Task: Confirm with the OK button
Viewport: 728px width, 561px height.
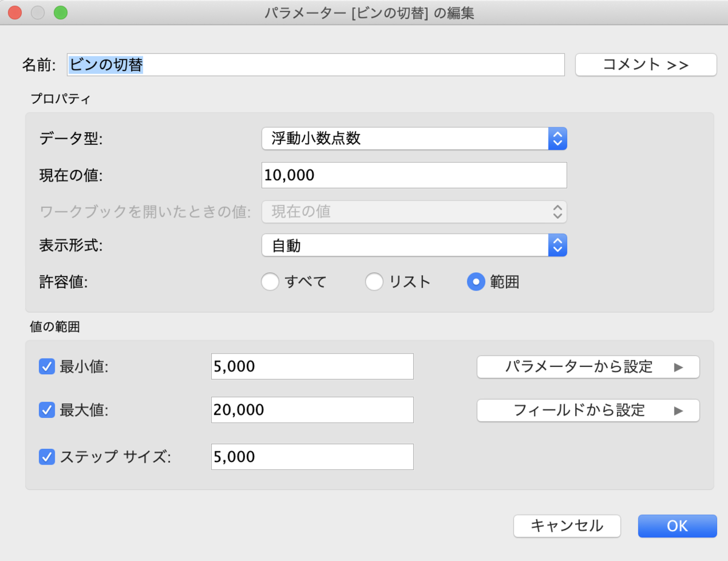Action: point(678,526)
